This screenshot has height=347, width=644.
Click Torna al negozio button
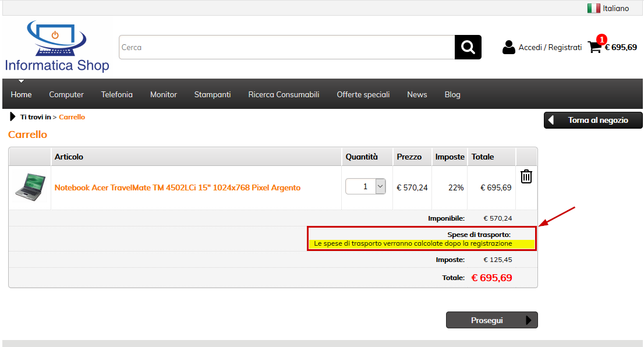pyautogui.click(x=593, y=121)
